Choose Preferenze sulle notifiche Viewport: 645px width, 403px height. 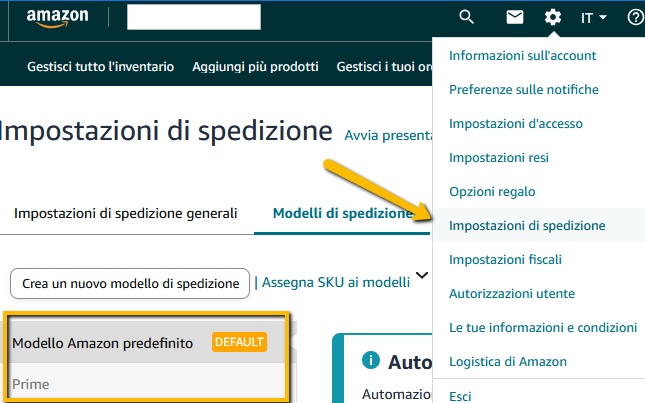click(524, 90)
